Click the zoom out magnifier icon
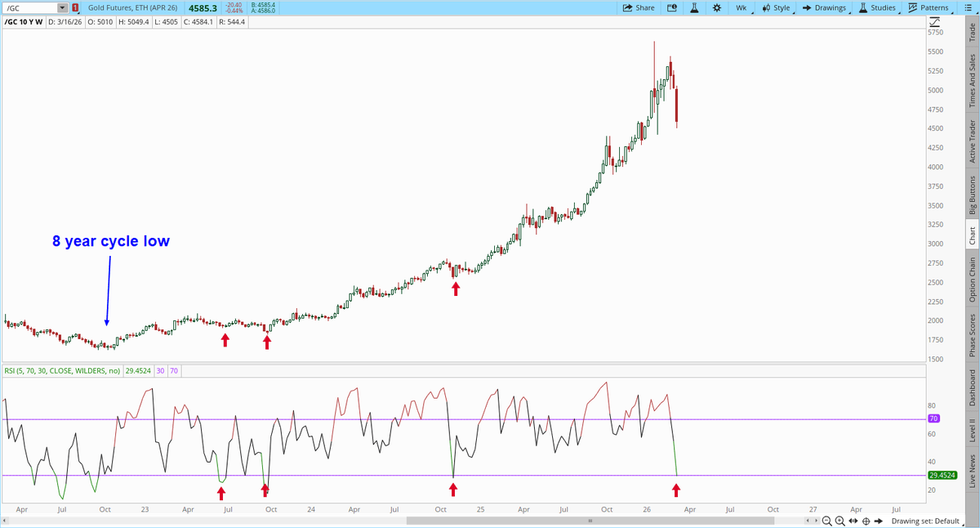The image size is (980, 528). 827,521
